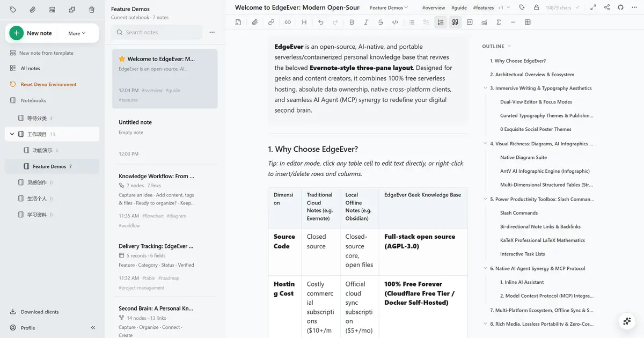
Task: Insert attachment using the toolbar paperclip
Action: (x=255, y=22)
